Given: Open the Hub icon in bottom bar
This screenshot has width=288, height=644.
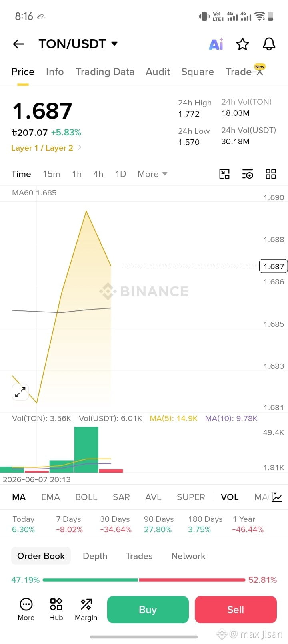Looking at the screenshot, I should (x=56, y=610).
